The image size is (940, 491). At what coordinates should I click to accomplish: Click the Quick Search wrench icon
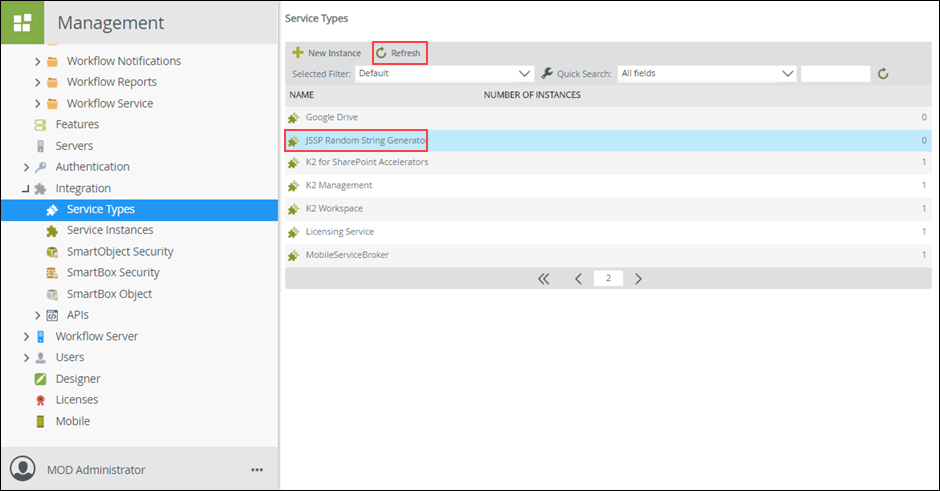[x=547, y=73]
